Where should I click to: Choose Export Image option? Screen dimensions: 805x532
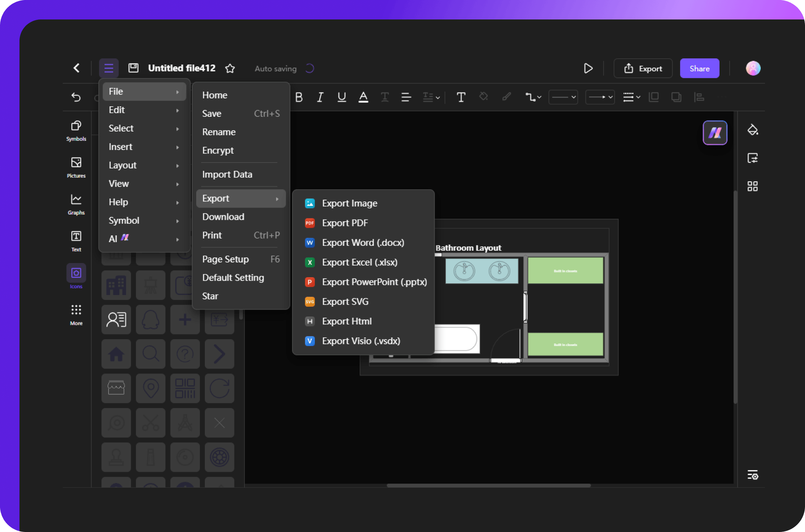click(363, 203)
